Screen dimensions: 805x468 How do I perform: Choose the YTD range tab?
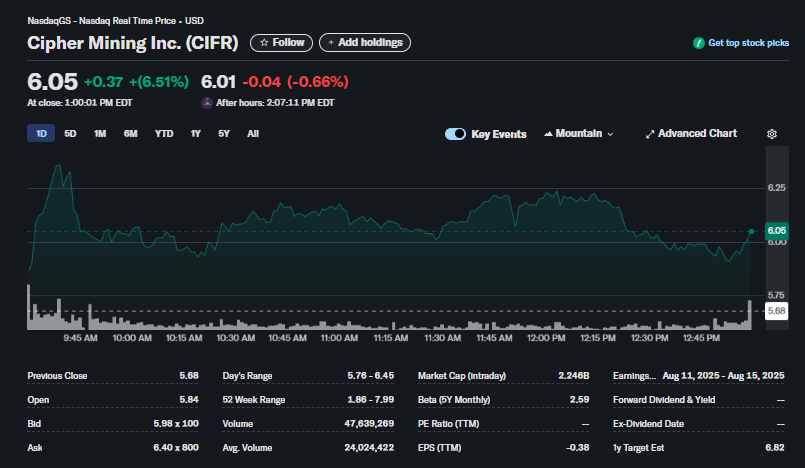(x=164, y=133)
